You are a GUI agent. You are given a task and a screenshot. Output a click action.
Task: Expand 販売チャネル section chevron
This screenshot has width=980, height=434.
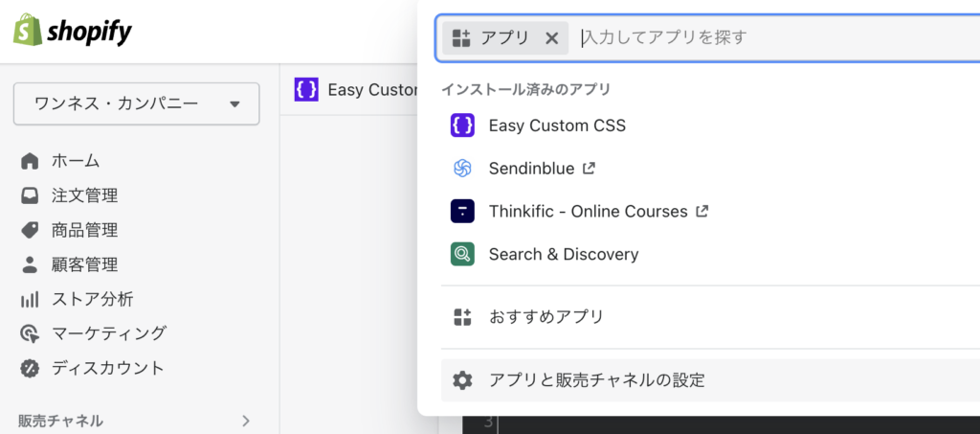click(246, 421)
